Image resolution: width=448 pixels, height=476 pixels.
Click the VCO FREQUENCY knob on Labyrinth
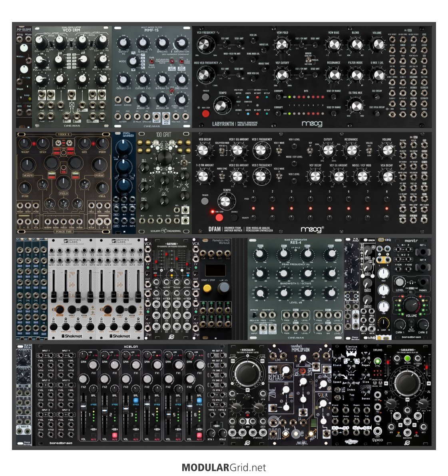point(206,45)
